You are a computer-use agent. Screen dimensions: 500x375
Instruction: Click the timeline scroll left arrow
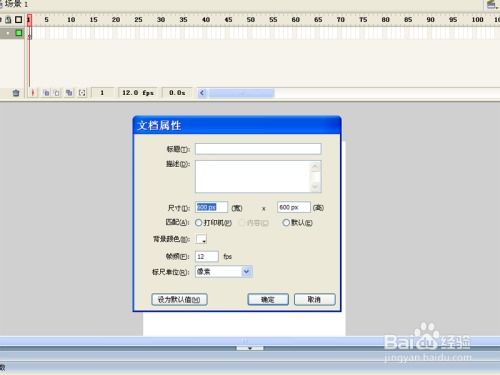[202, 93]
